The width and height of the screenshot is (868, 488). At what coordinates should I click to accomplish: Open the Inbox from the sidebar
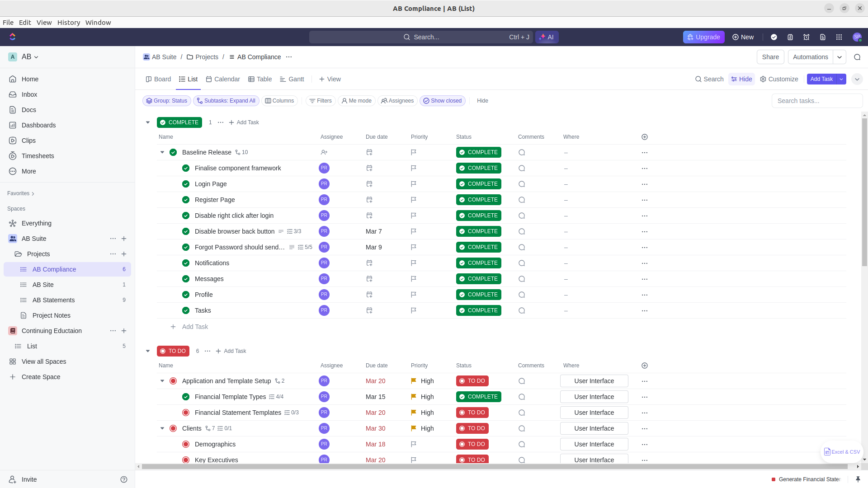29,94
